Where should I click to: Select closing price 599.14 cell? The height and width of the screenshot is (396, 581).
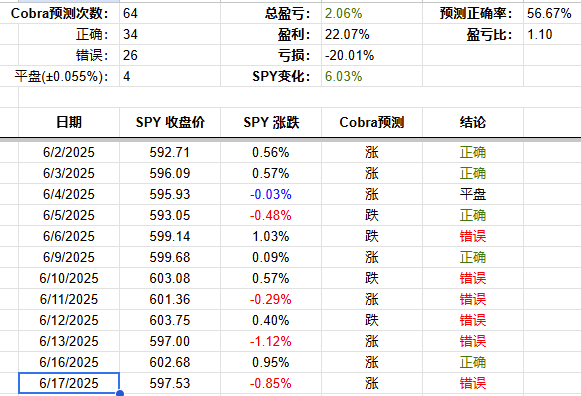tap(170, 236)
